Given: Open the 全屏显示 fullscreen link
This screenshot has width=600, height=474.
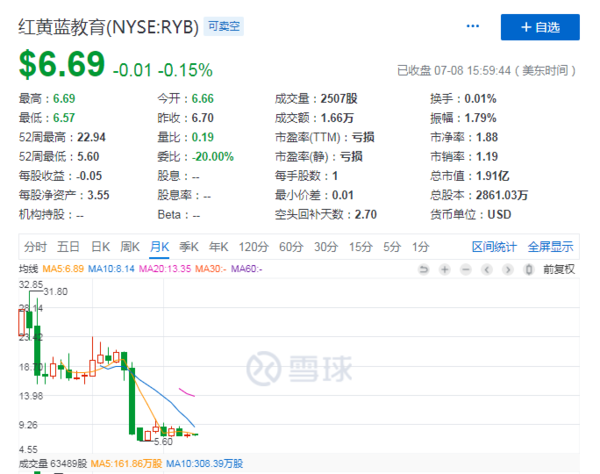Looking at the screenshot, I should (x=551, y=247).
